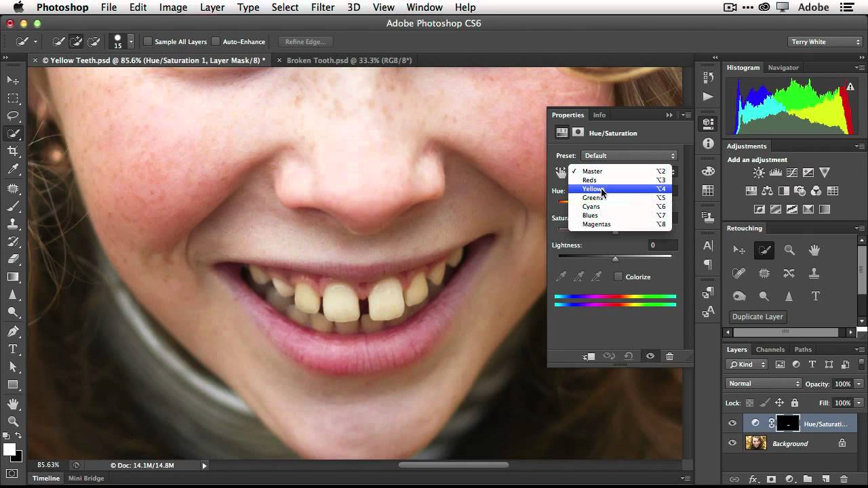
Task: Check the Colorize option
Action: click(x=618, y=277)
